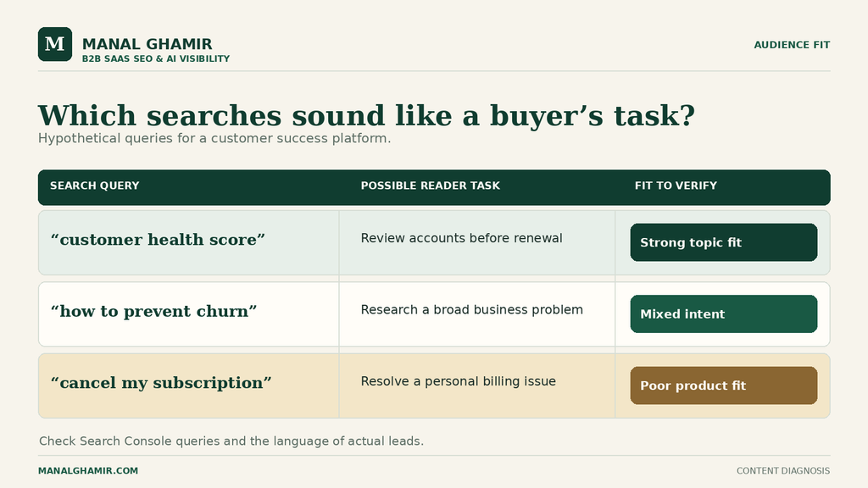The image size is (868, 488).
Task: Click the AUDIENCE FIT label
Action: click(792, 45)
